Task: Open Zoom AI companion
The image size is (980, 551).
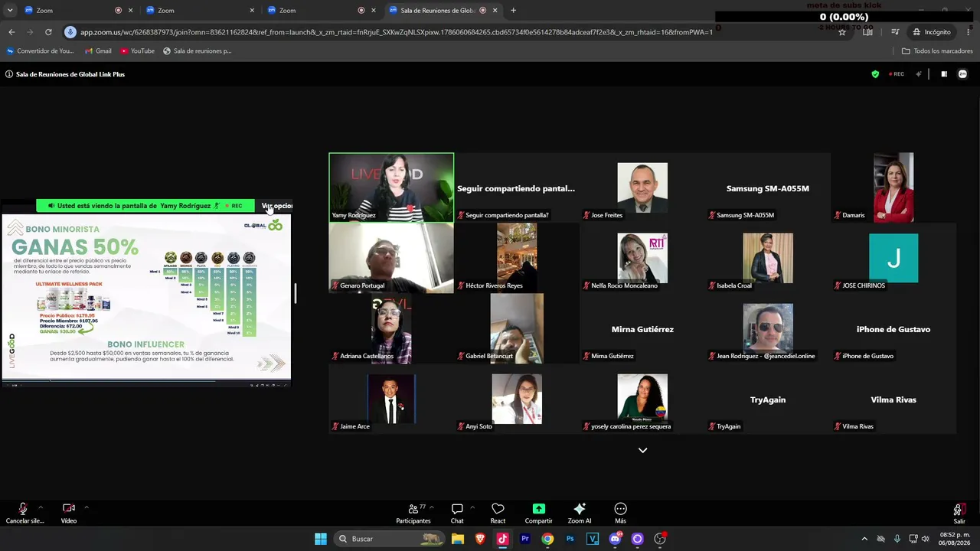Action: pyautogui.click(x=580, y=513)
